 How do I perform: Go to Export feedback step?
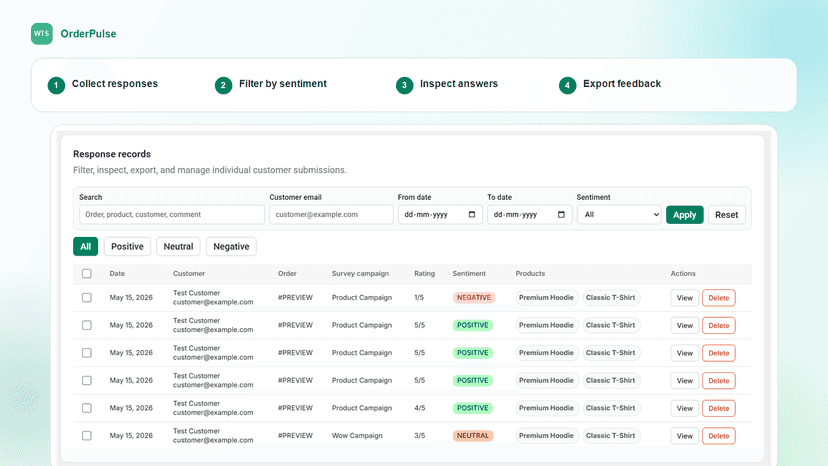[x=610, y=85]
